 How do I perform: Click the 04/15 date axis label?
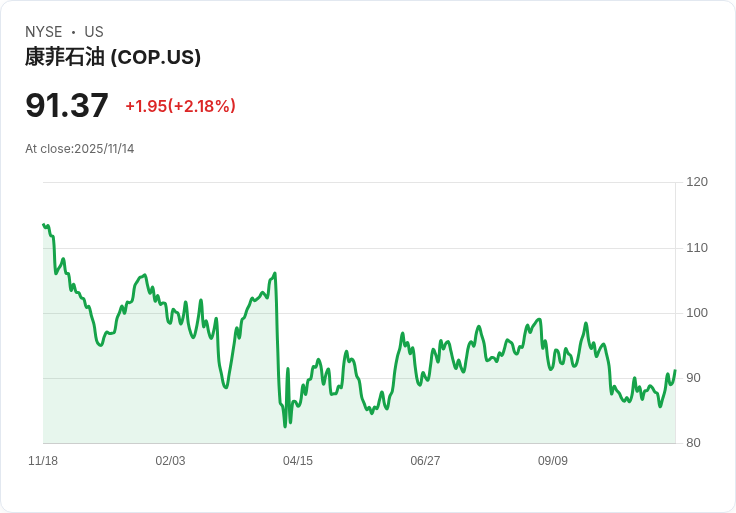click(x=298, y=461)
